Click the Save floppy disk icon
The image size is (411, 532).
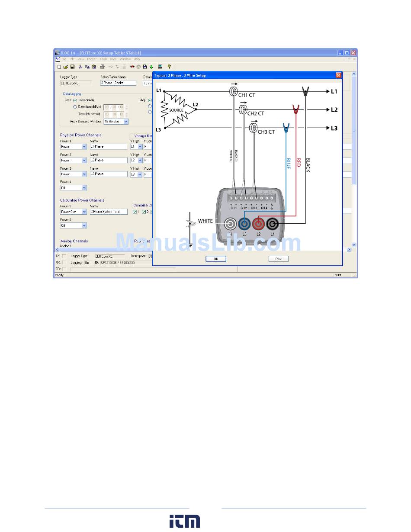click(72, 67)
